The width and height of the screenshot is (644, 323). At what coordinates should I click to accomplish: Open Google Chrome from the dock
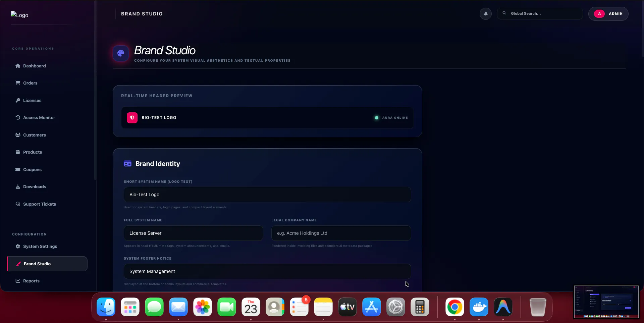click(455, 307)
